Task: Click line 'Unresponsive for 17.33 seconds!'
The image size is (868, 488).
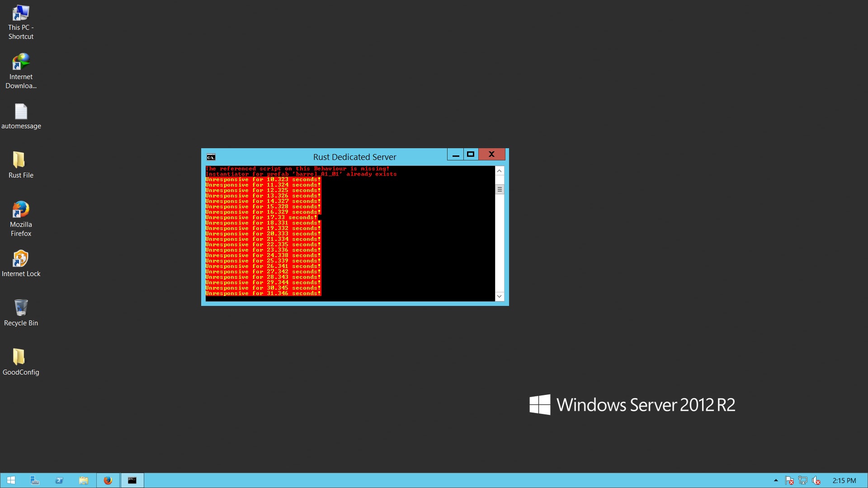Action: tap(262, 217)
